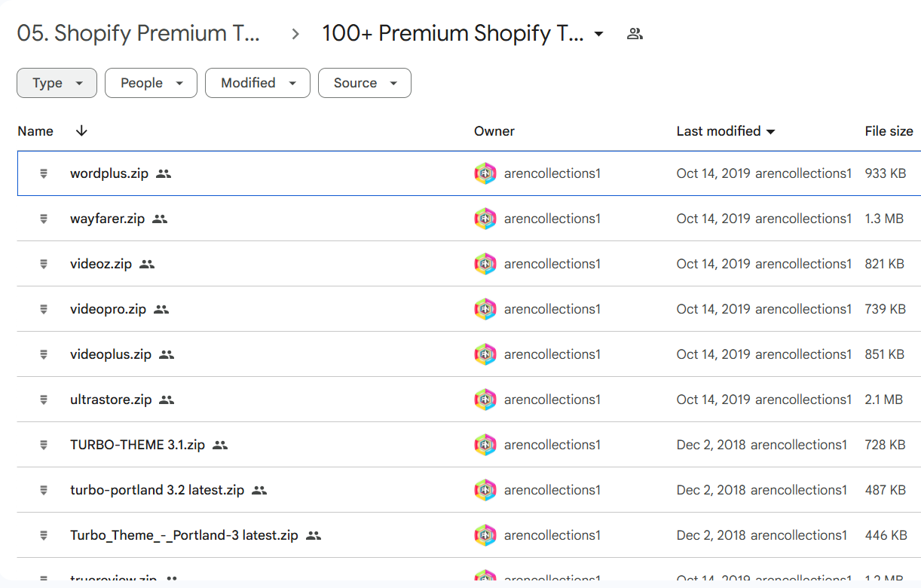Go to the 05. Shopify Premium parent folder
Viewport: 921px width, 588px height.
(x=139, y=34)
